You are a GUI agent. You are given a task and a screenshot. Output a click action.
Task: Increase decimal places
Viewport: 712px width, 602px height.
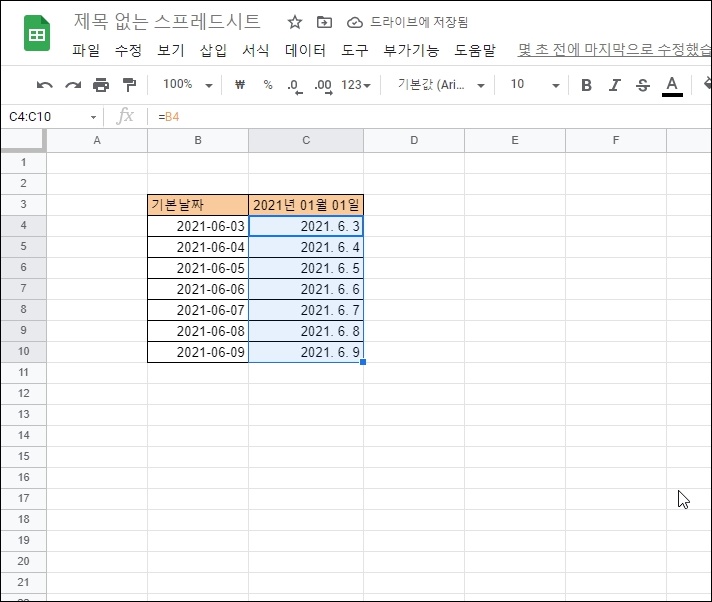point(323,86)
